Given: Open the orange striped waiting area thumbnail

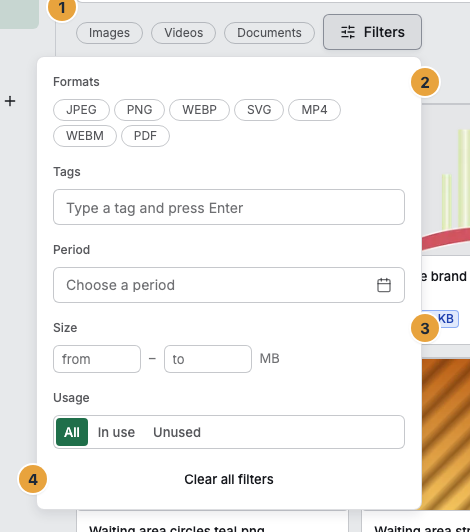Looking at the screenshot, I should click(x=446, y=434).
